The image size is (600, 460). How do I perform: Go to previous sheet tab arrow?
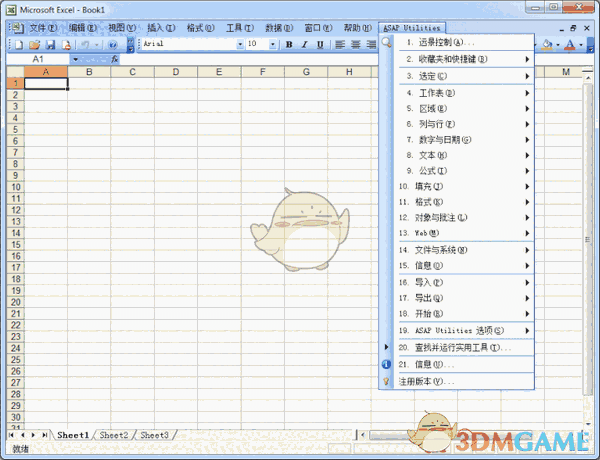[x=23, y=435]
